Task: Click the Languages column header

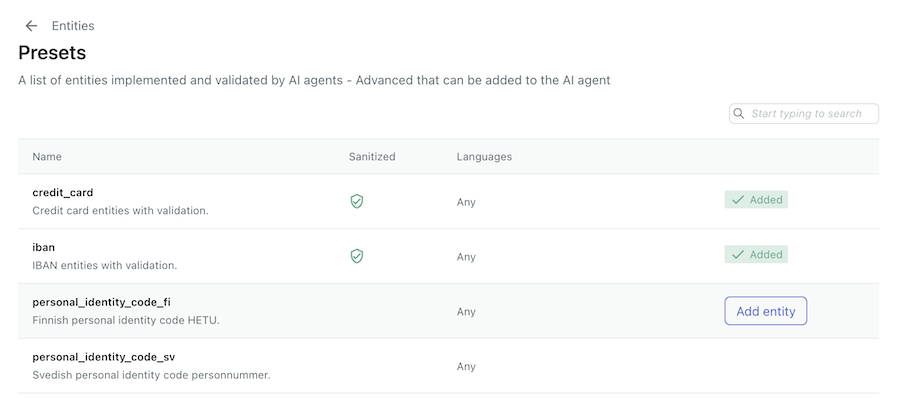Action: click(484, 157)
